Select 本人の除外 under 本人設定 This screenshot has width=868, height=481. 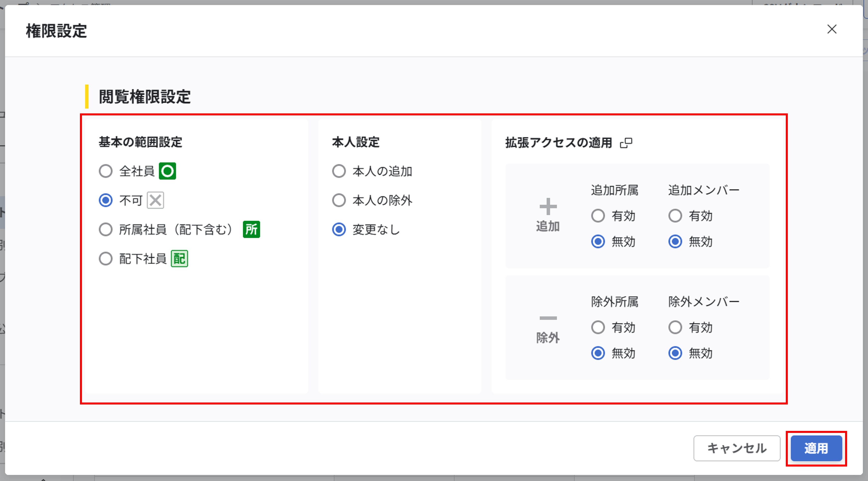[339, 200]
